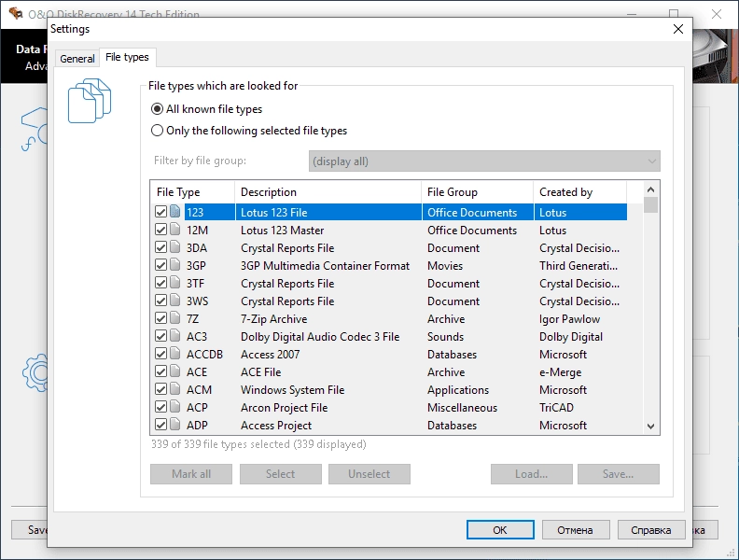The width and height of the screenshot is (739, 560).
Task: Click the Unselect button
Action: pos(369,474)
